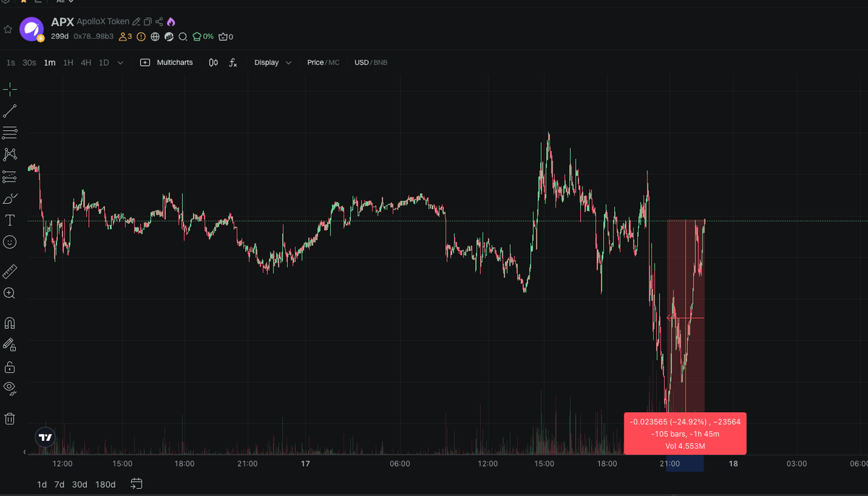Set chart range to 180d

point(105,484)
